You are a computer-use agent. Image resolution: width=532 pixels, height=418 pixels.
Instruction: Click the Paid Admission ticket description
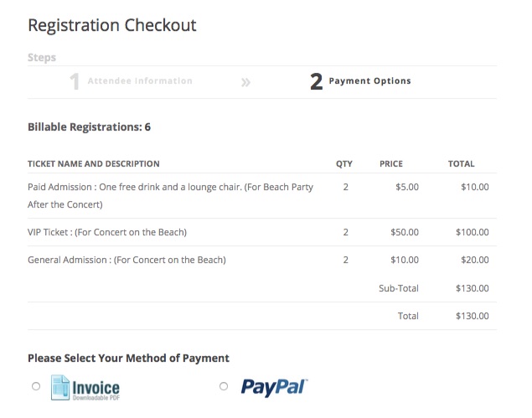(x=170, y=195)
